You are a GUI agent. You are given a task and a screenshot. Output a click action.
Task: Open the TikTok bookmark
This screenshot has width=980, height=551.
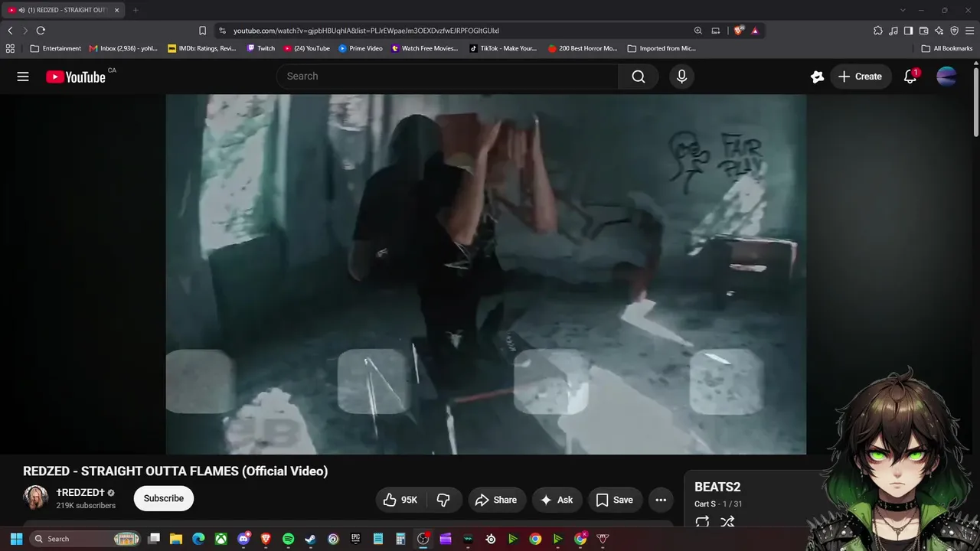503,48
